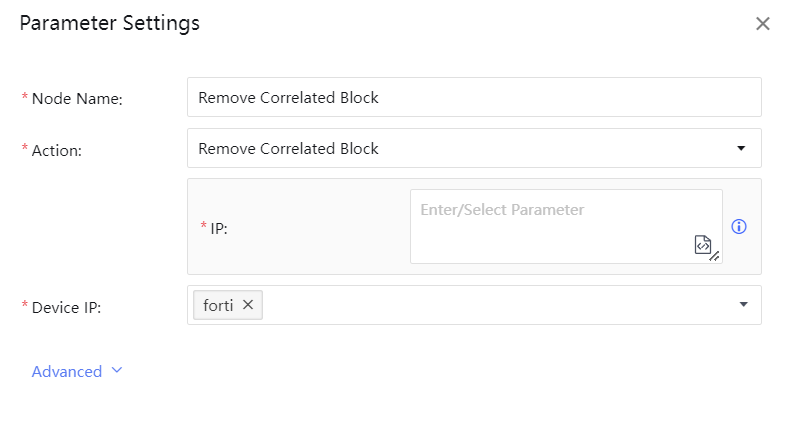The width and height of the screenshot is (785, 421).
Task: Select the forti device tag
Action: 218,305
